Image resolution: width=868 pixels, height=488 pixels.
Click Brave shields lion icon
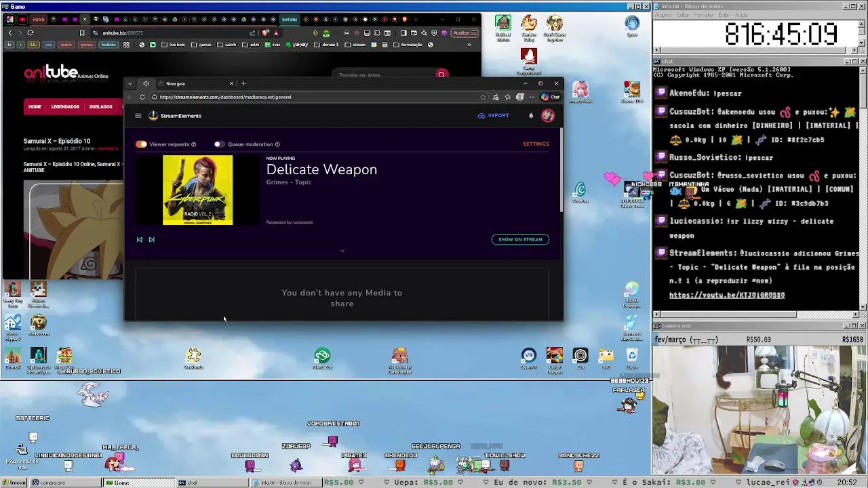tap(265, 33)
